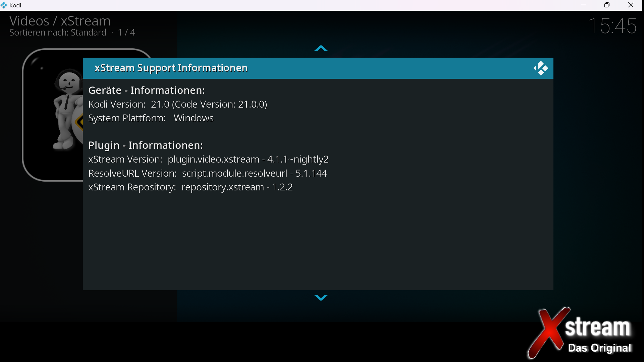Viewport: 644px width, 362px height.
Task: Click the Sortieren nach: Standard label
Action: click(x=58, y=33)
